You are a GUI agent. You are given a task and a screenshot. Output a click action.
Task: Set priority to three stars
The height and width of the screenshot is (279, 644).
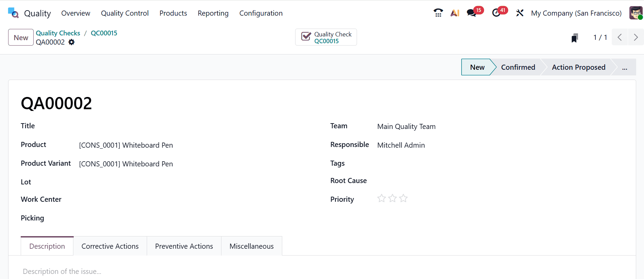point(403,198)
